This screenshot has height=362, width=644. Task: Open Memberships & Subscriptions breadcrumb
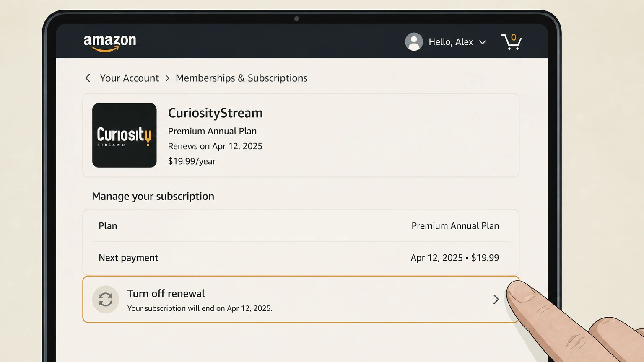click(241, 78)
